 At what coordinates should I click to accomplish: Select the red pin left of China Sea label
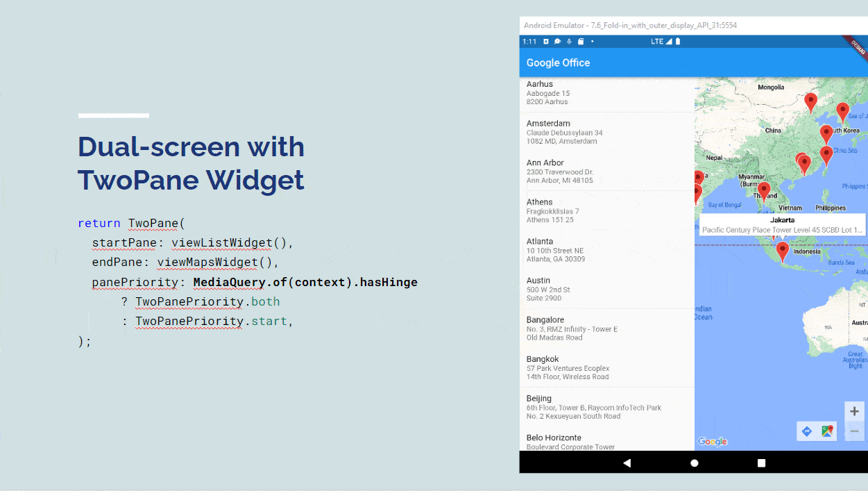[826, 156]
